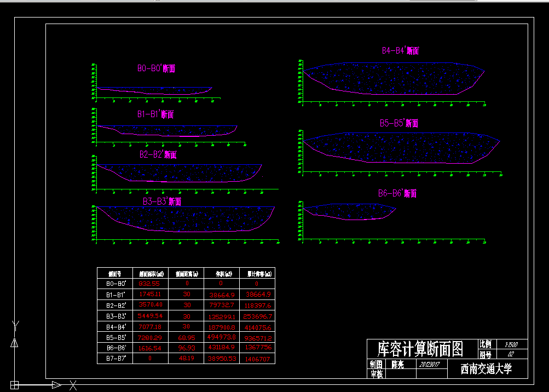This screenshot has height=392, width=549.
Task: Click the B5-B5' row label in the table
Action: (x=116, y=338)
